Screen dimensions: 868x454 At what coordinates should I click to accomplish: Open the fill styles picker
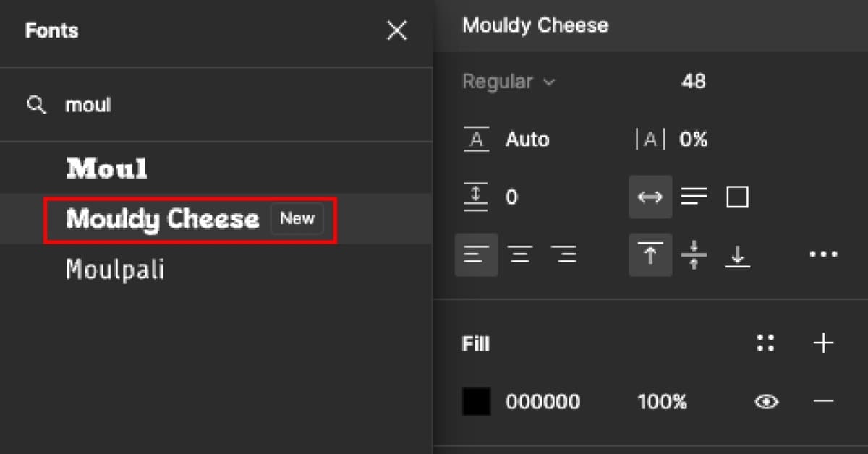tap(766, 343)
